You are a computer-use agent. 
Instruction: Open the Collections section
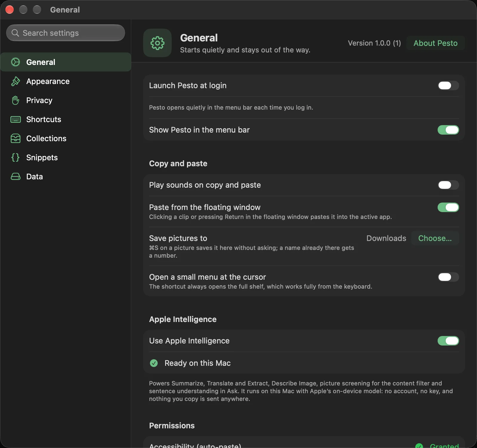66,139
